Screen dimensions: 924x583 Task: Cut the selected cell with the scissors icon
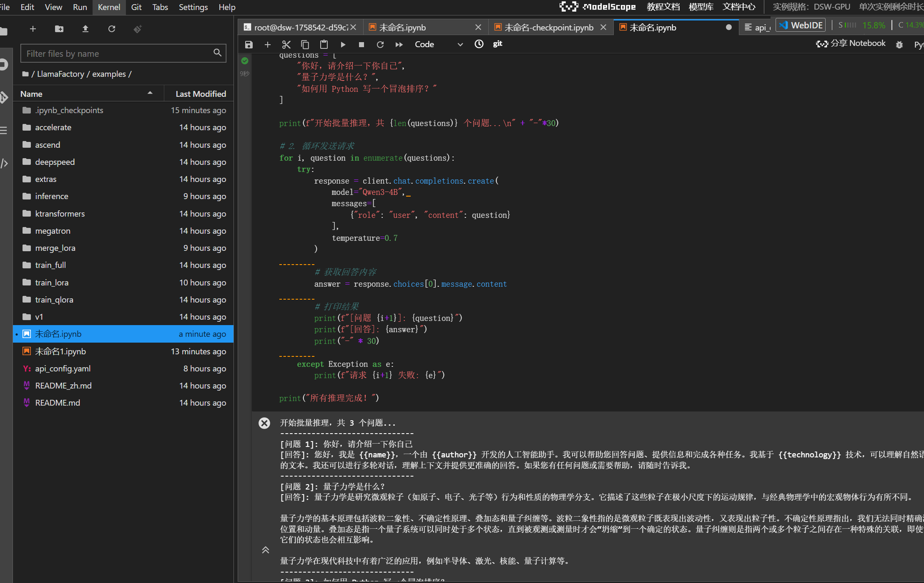(286, 45)
